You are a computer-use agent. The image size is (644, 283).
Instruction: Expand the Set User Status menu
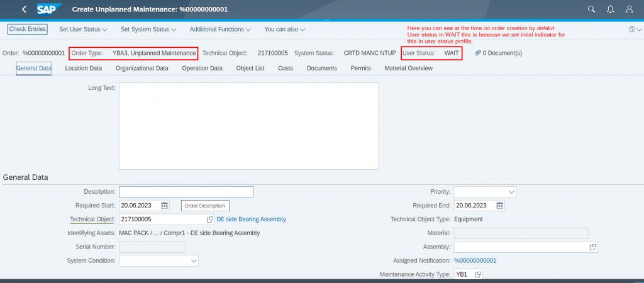(x=84, y=30)
